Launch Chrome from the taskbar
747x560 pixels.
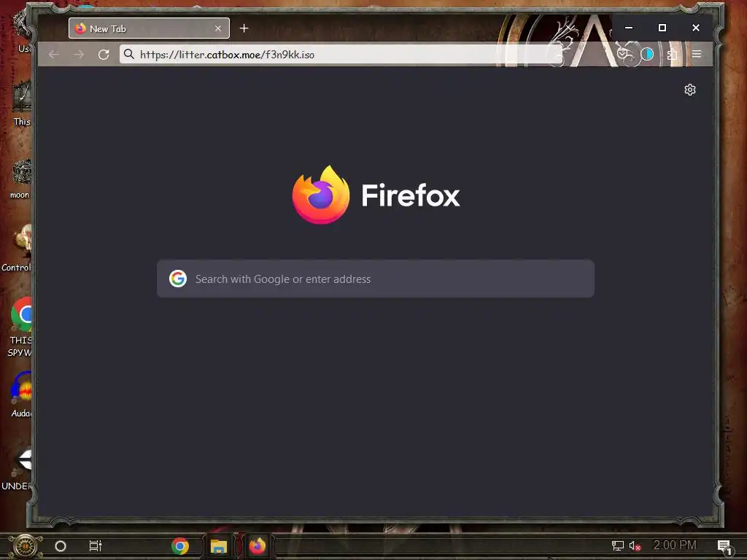click(180, 545)
